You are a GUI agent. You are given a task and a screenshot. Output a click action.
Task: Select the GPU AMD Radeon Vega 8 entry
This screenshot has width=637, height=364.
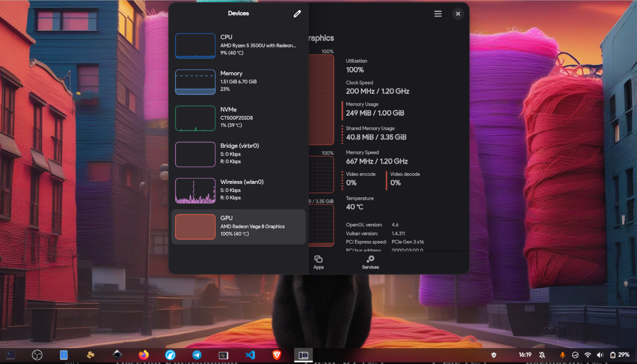tap(238, 227)
